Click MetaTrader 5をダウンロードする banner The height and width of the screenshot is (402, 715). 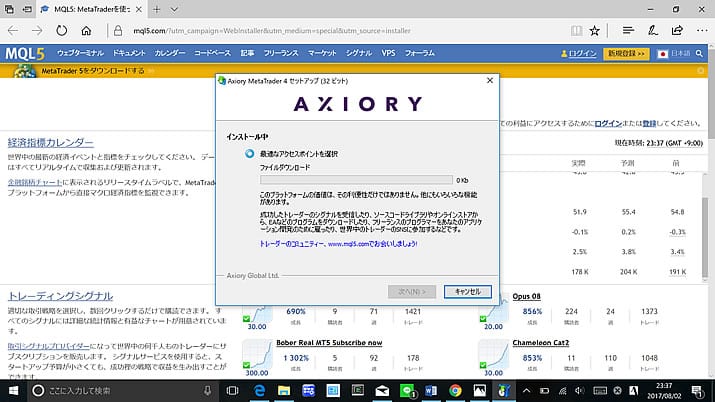coord(93,71)
